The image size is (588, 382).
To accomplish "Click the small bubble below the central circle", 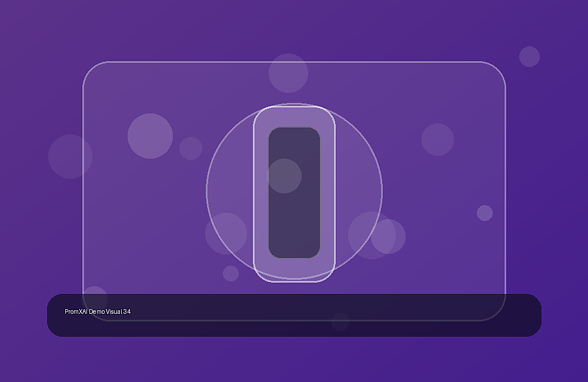I will coord(230,273).
